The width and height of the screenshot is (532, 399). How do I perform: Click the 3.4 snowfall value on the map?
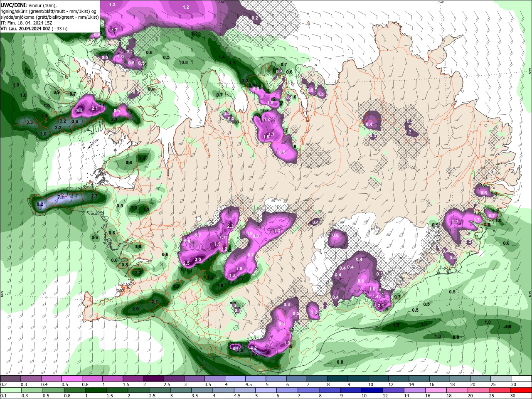coord(79,111)
